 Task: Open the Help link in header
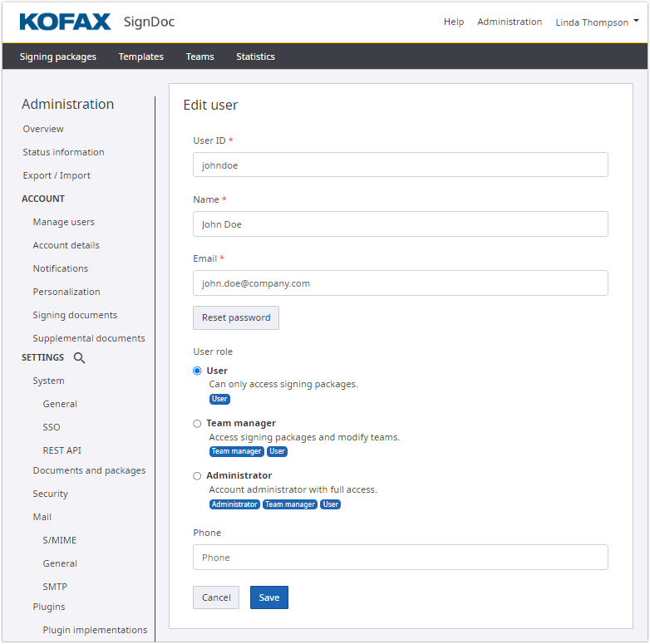tap(454, 22)
